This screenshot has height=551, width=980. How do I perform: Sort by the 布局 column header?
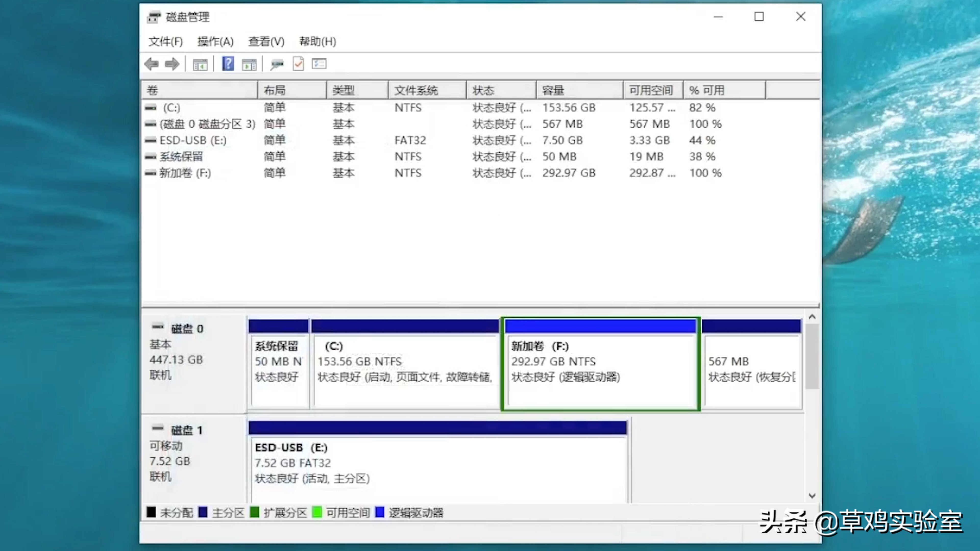[x=292, y=91]
